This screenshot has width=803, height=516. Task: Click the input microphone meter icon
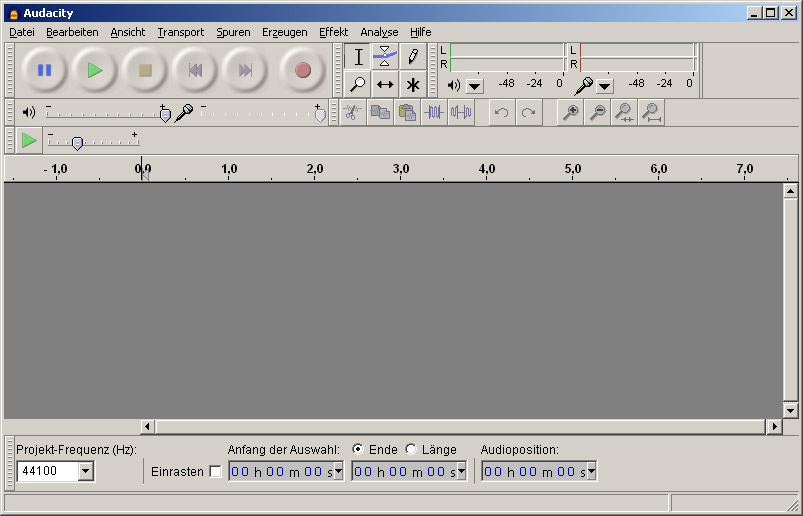583,85
